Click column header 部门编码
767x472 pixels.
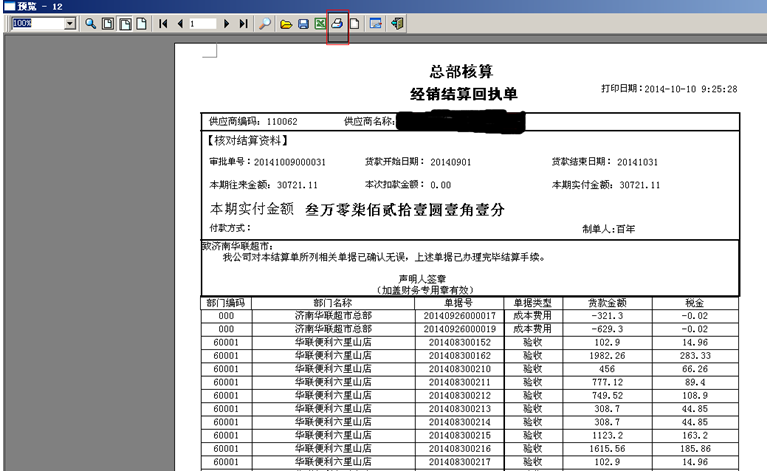point(226,302)
